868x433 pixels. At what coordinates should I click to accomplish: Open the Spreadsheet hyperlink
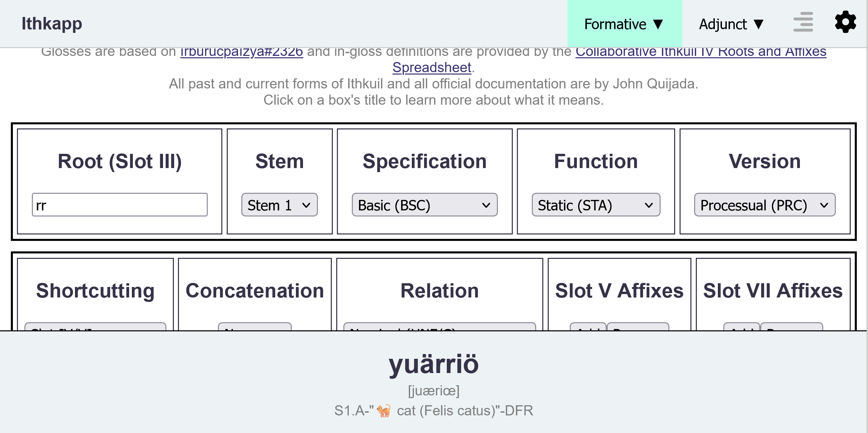tap(432, 67)
